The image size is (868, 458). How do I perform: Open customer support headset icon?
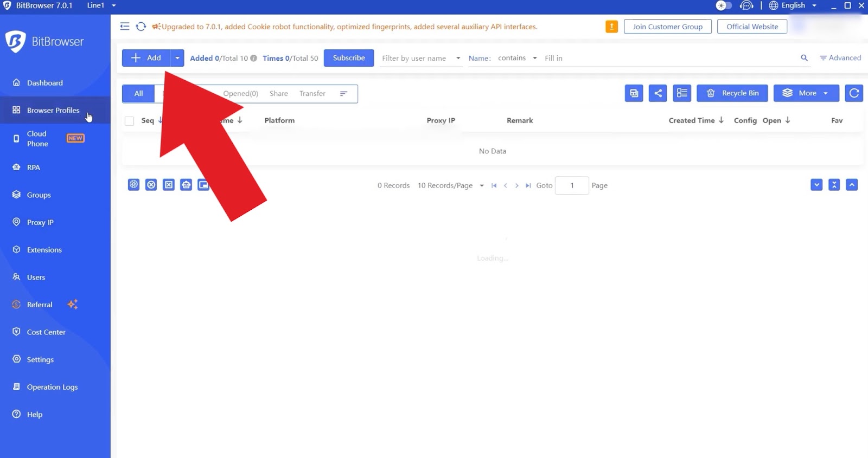click(747, 5)
